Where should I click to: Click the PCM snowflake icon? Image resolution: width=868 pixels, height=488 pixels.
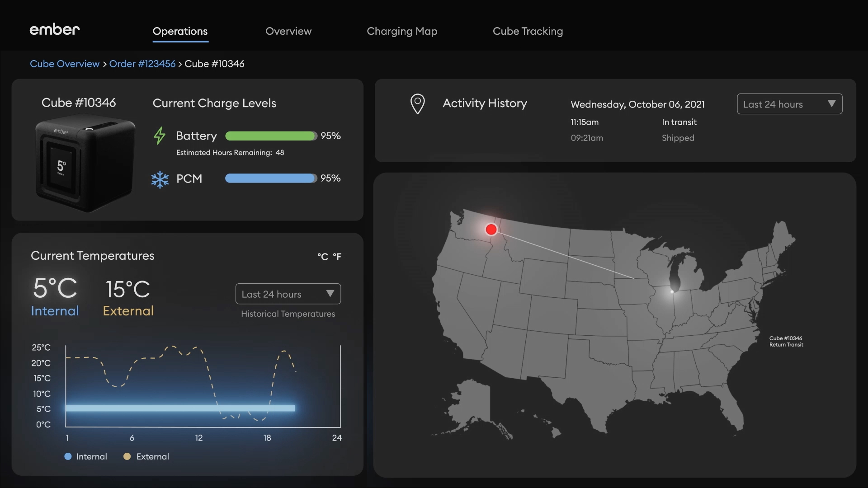[x=159, y=178]
